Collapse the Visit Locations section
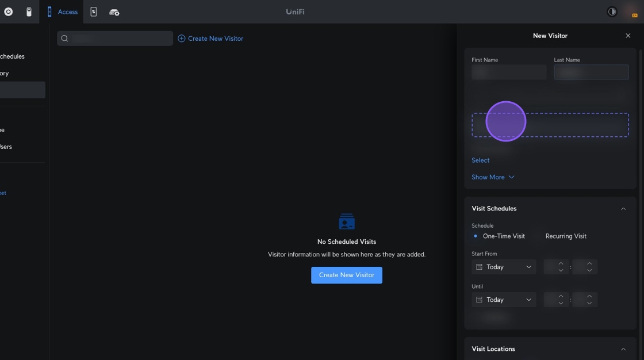The height and width of the screenshot is (360, 644). [x=623, y=349]
